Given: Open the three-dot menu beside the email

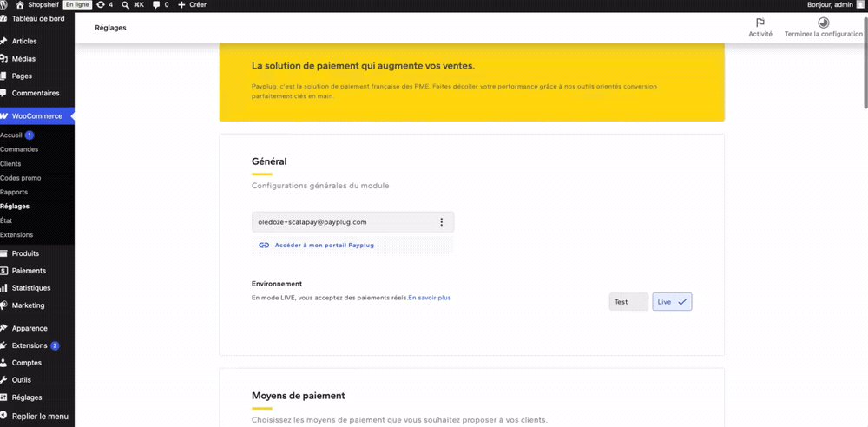Looking at the screenshot, I should [x=441, y=222].
